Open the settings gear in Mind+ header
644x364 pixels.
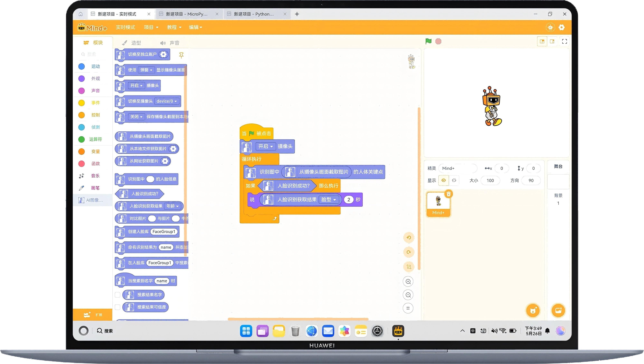[x=562, y=28]
